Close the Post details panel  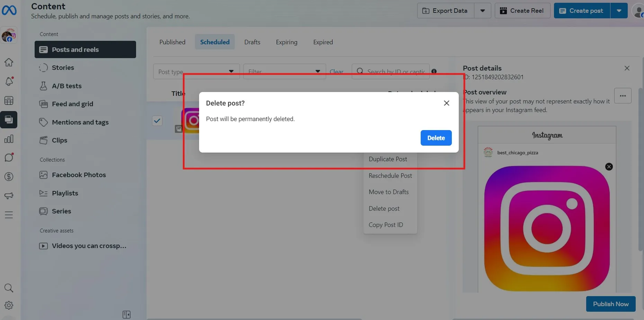pyautogui.click(x=627, y=68)
